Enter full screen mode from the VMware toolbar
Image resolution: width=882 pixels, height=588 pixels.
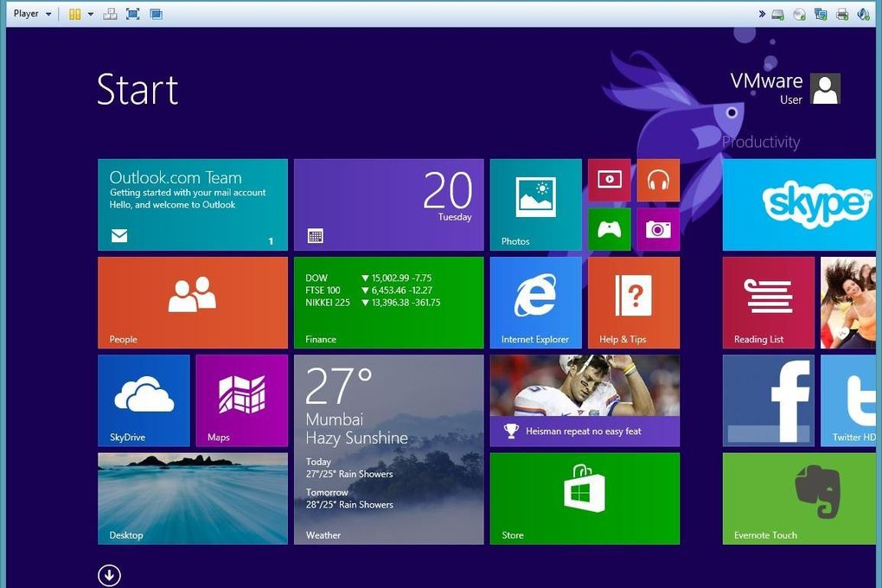[133, 14]
